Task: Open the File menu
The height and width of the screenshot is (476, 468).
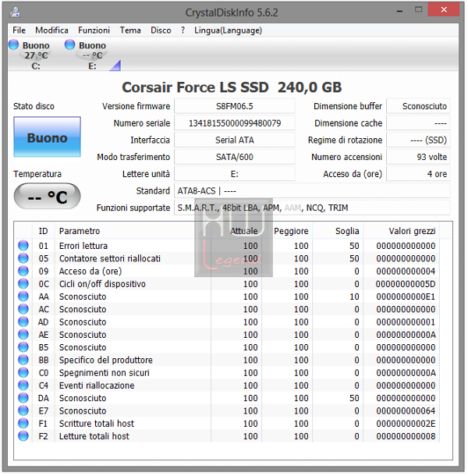Action: pyautogui.click(x=19, y=30)
